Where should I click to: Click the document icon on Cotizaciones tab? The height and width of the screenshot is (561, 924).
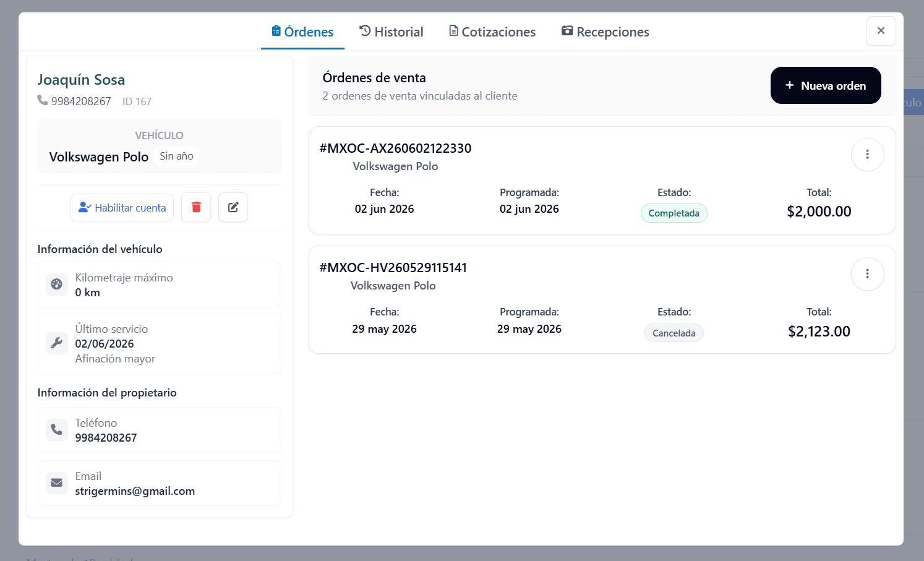tap(453, 31)
